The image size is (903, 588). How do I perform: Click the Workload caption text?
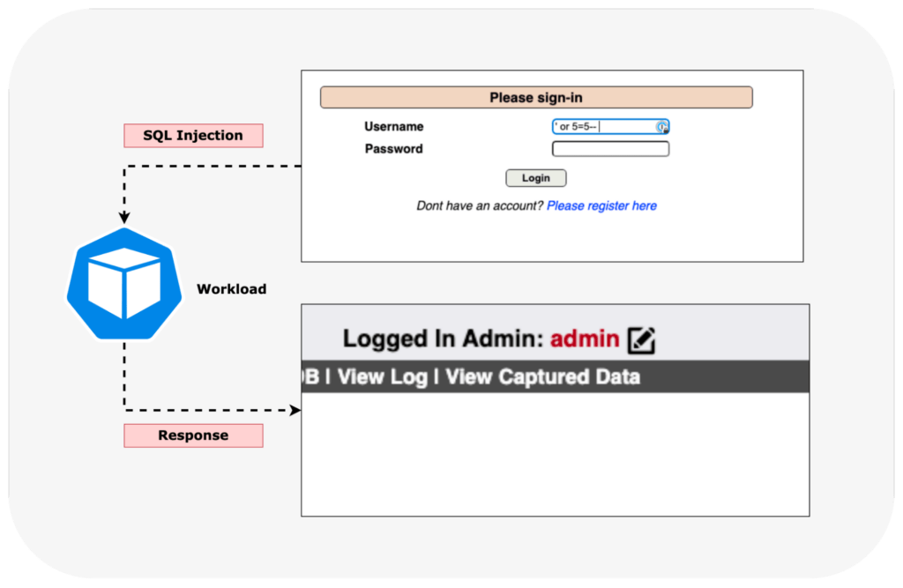point(231,288)
